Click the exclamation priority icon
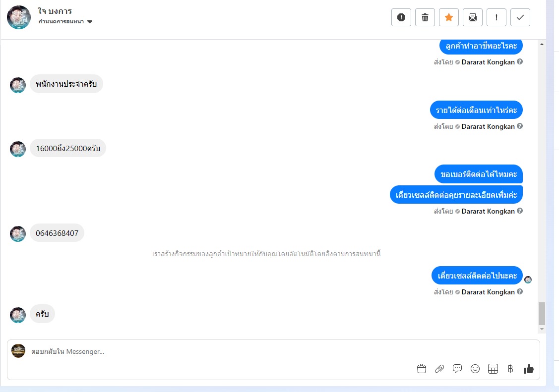The image size is (559, 392). click(x=496, y=17)
